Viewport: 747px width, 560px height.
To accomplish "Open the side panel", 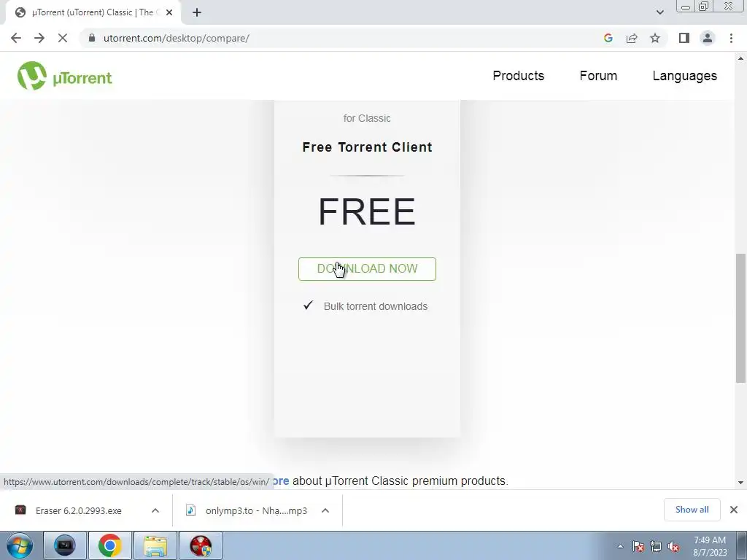I will tap(684, 38).
